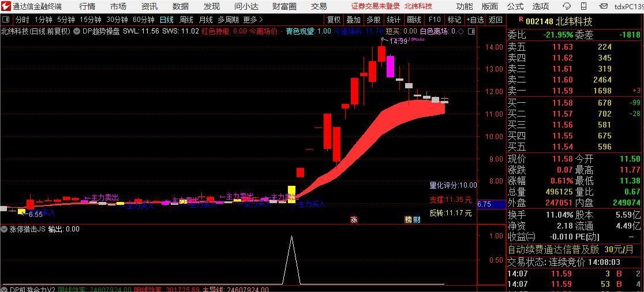Click the 卖五 price 11.63

563,47
